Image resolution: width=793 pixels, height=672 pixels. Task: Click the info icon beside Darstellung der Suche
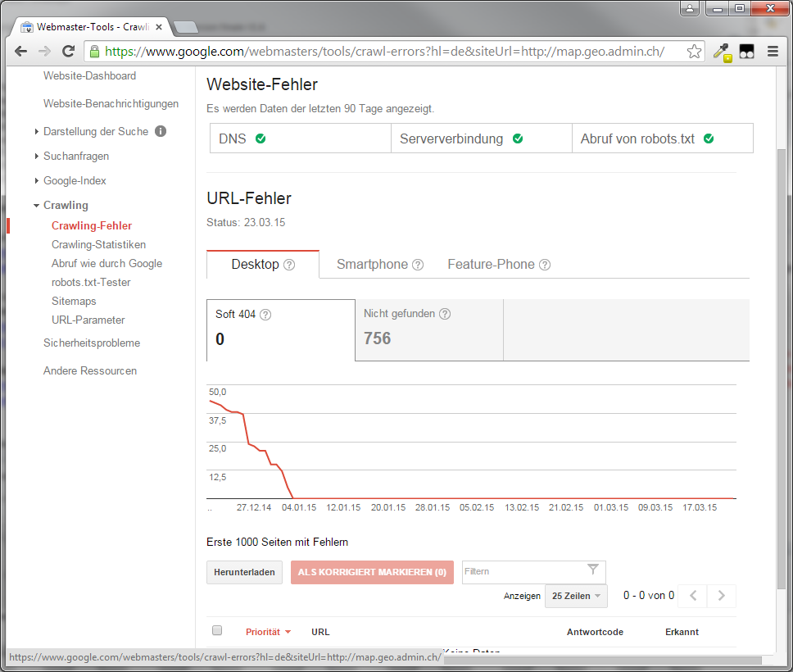[x=161, y=131]
